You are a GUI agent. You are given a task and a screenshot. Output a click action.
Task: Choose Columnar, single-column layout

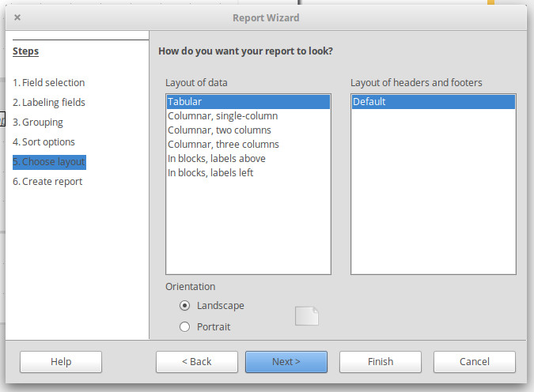(222, 116)
